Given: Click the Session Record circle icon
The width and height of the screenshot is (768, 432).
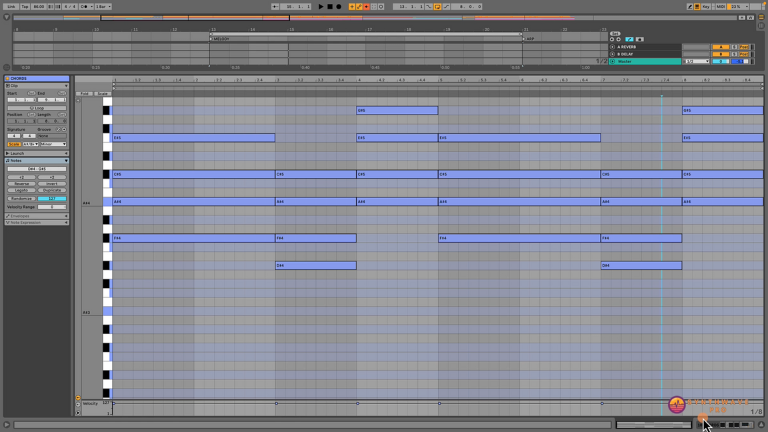Looking at the screenshot, I should (381, 7).
